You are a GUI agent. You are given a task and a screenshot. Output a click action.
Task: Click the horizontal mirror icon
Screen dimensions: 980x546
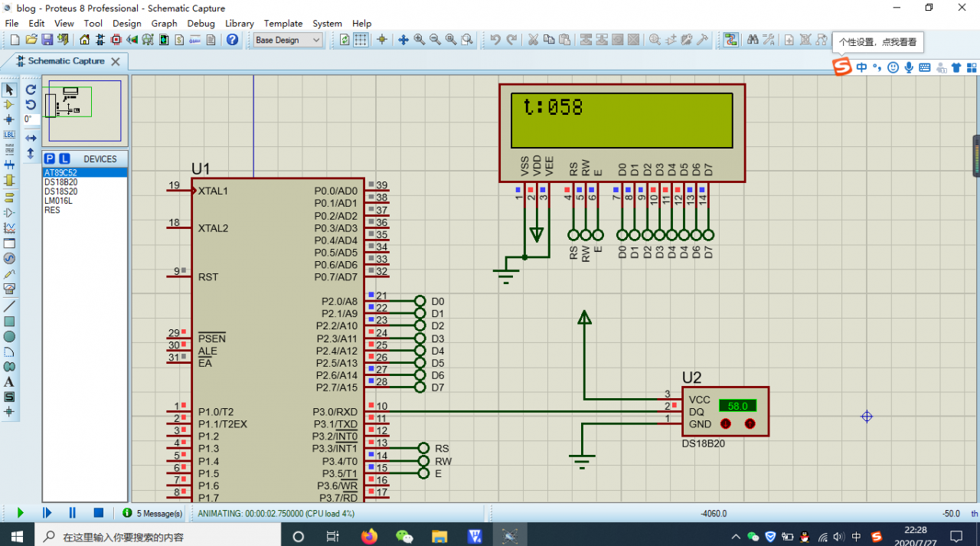coord(31,138)
